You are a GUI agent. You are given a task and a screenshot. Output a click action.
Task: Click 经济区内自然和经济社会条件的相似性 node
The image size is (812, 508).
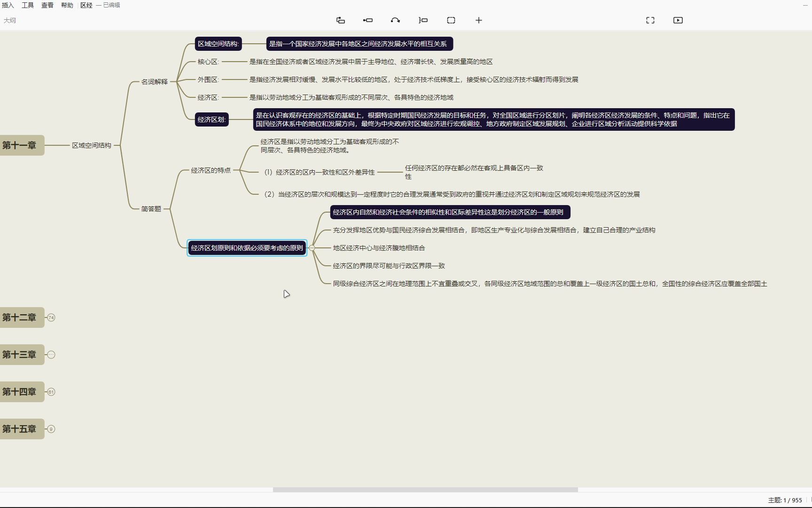click(450, 212)
